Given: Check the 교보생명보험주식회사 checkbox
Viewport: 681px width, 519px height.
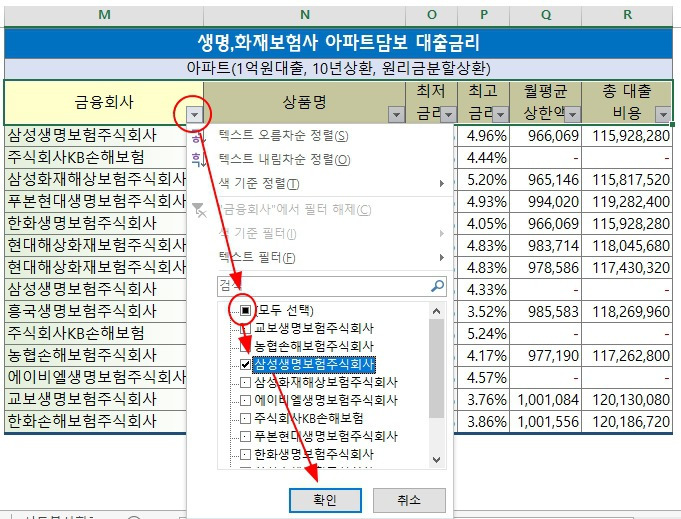Looking at the screenshot, I should 245,329.
